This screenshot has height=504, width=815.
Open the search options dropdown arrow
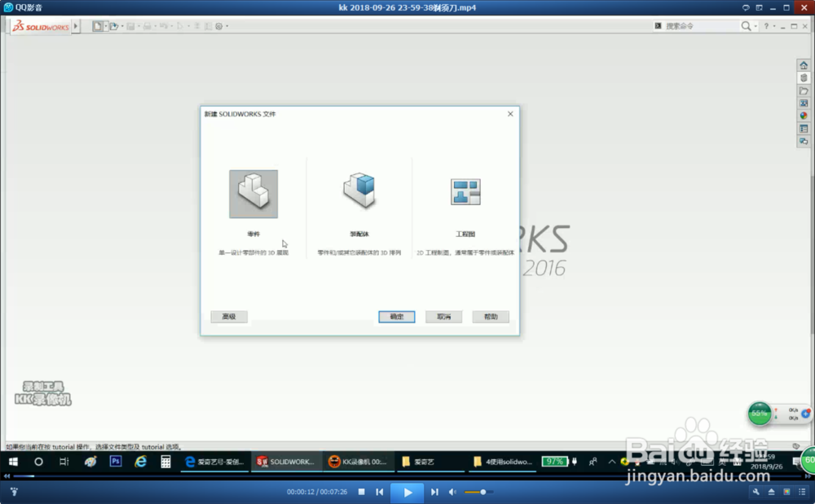756,26
